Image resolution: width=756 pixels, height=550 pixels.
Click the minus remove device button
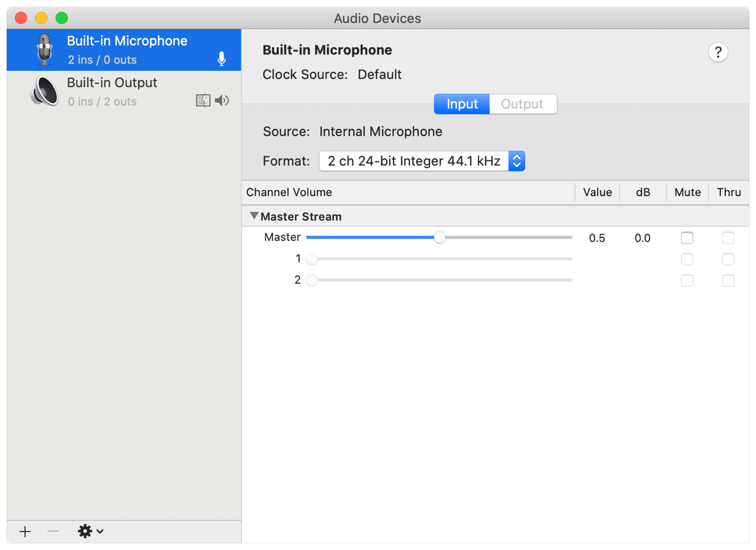pyautogui.click(x=53, y=532)
